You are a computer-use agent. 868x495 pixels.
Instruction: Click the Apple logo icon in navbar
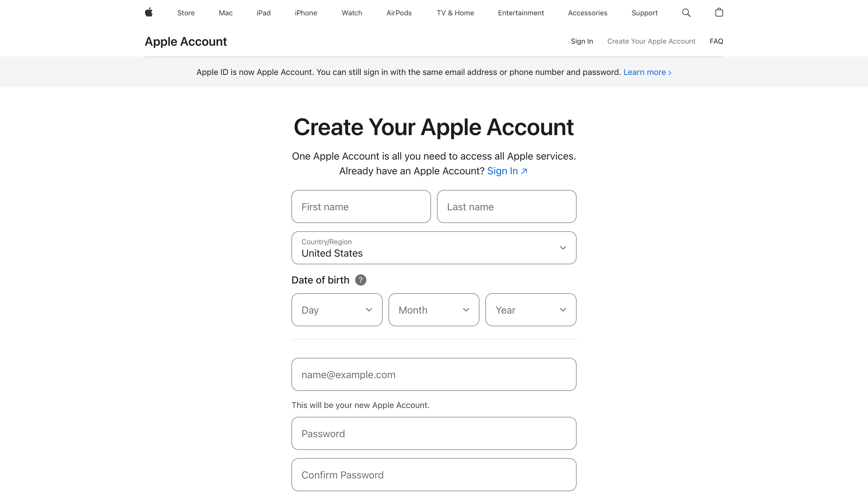pyautogui.click(x=149, y=12)
